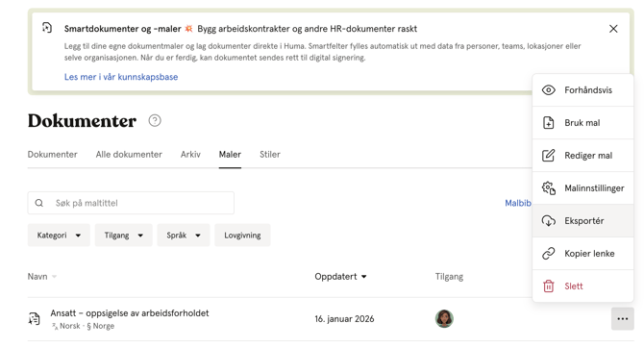The image size is (644, 348).
Task: Click the cloud download icon beside Eksportér
Action: point(548,221)
